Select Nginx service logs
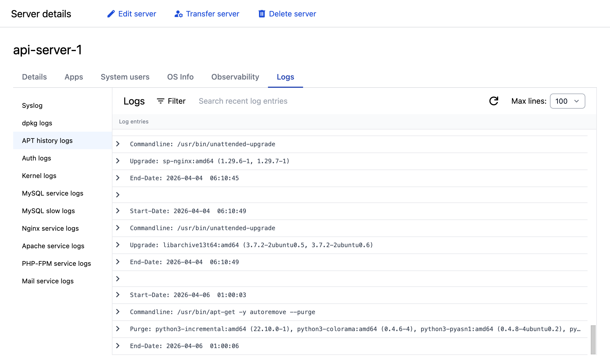This screenshot has width=610, height=364. (50, 228)
